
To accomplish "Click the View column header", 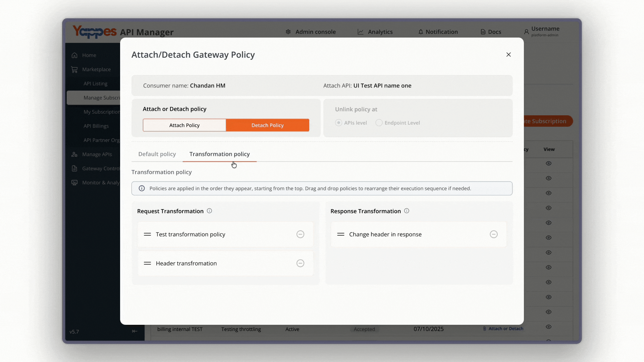I will pos(549,149).
